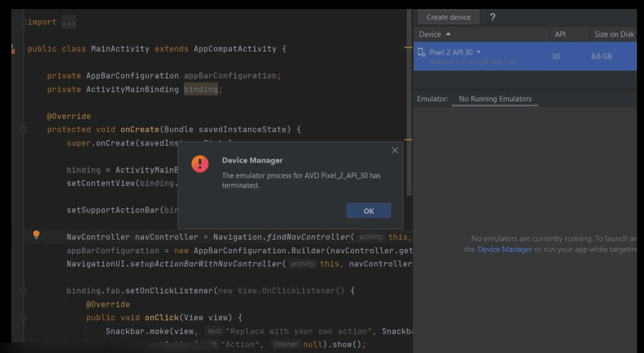Click the Create device button
Viewport: 644px width, 353px height.
tap(448, 17)
